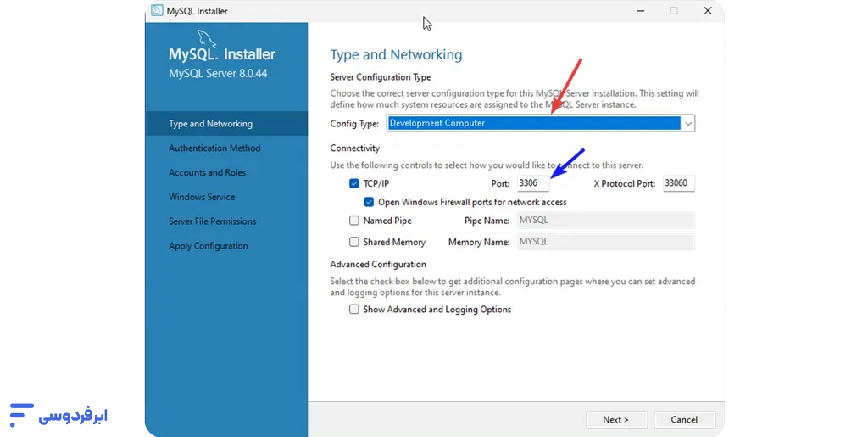Click the Type and Networking page heading
Viewport: 868px width, 437px height.
point(397,55)
